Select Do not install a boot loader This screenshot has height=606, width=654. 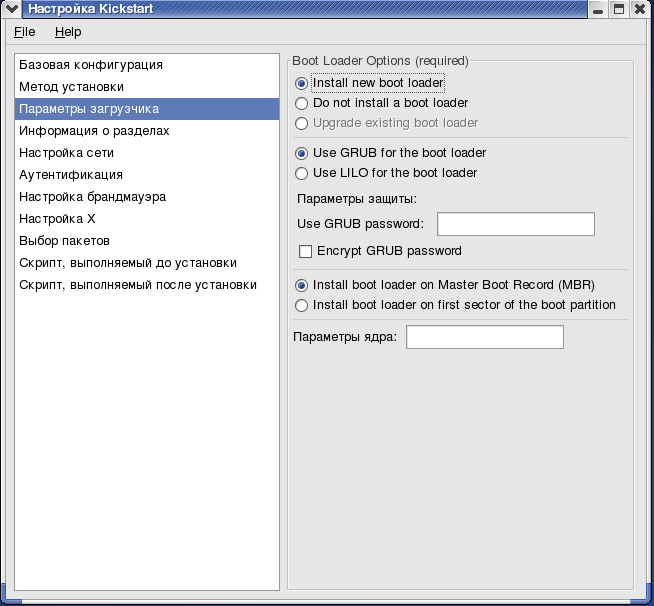coord(381,103)
